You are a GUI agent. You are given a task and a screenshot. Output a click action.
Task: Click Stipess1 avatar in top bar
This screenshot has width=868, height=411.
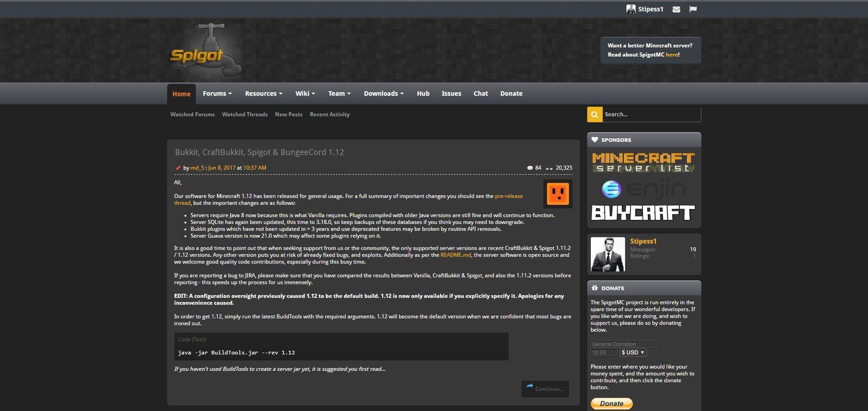[631, 9]
